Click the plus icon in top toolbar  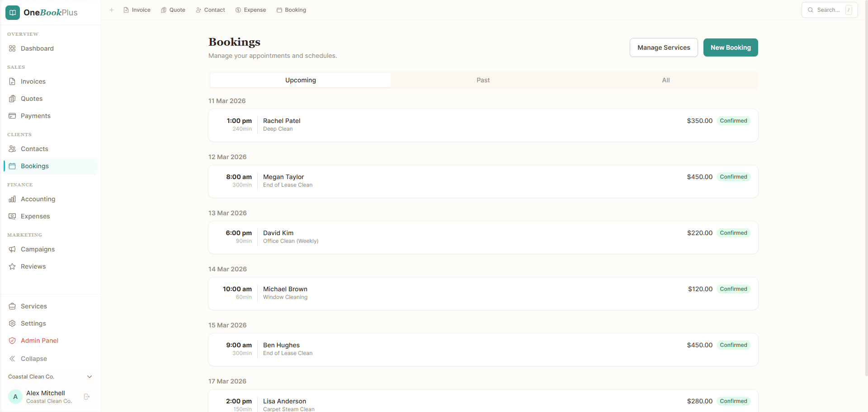pos(112,10)
